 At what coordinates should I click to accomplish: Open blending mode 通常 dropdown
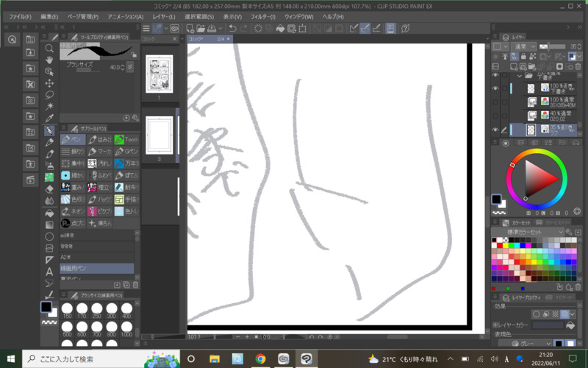pyautogui.click(x=523, y=46)
